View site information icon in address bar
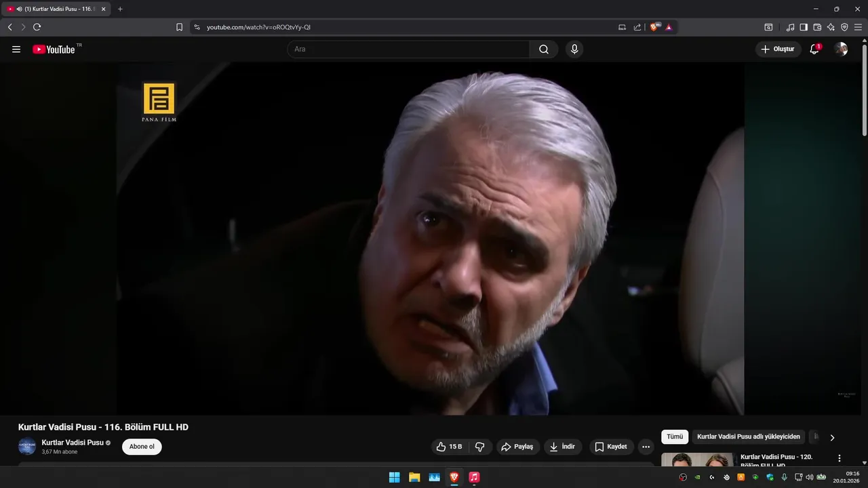 coord(197,27)
